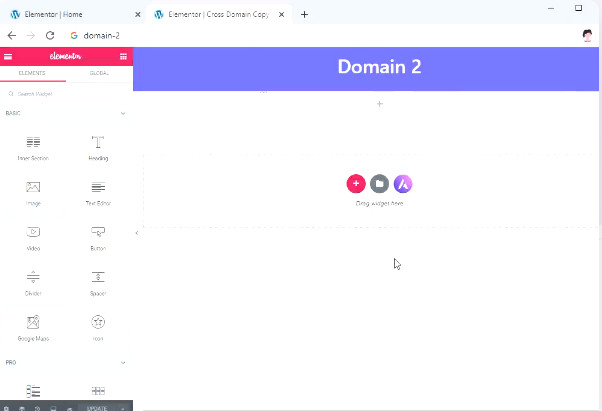Open the Settings gear in the bottom bar
This screenshot has height=411, width=602.
click(x=6, y=408)
